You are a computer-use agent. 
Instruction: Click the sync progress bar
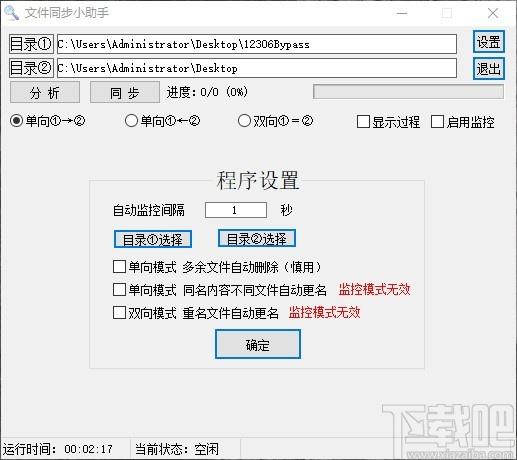[408, 92]
